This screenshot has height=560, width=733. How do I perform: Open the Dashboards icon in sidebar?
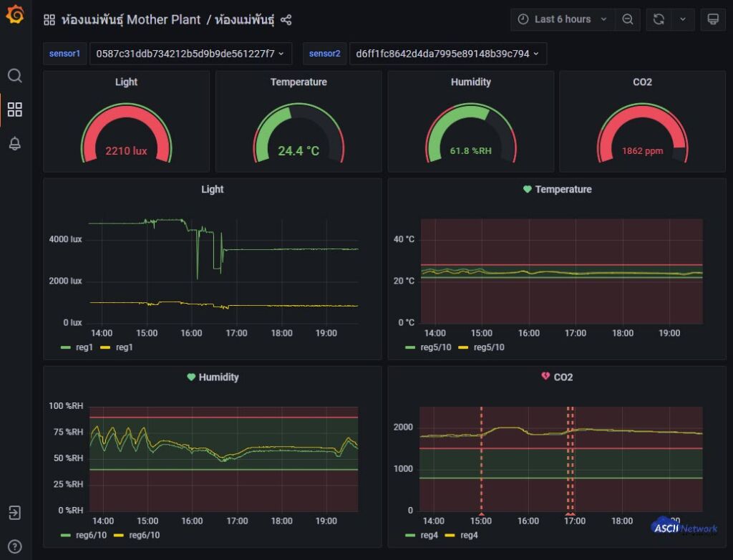point(15,110)
